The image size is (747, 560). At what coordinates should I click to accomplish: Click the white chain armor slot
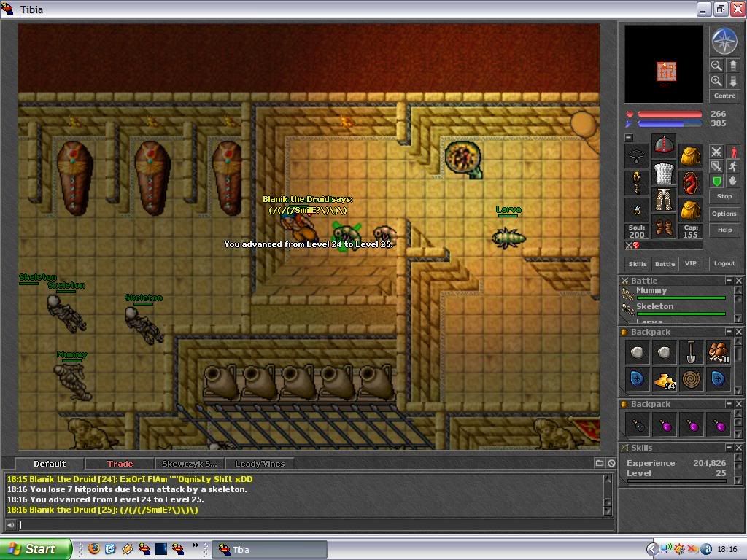click(664, 172)
